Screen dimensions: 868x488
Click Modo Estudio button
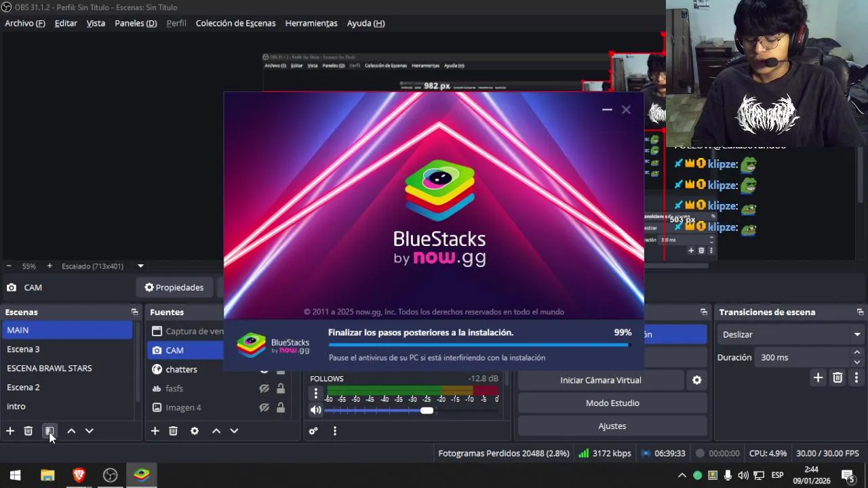[612, 403]
